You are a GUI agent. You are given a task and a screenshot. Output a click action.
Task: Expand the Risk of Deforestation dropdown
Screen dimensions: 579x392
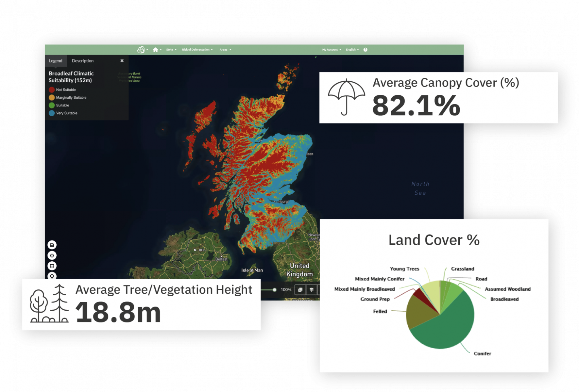click(x=197, y=50)
